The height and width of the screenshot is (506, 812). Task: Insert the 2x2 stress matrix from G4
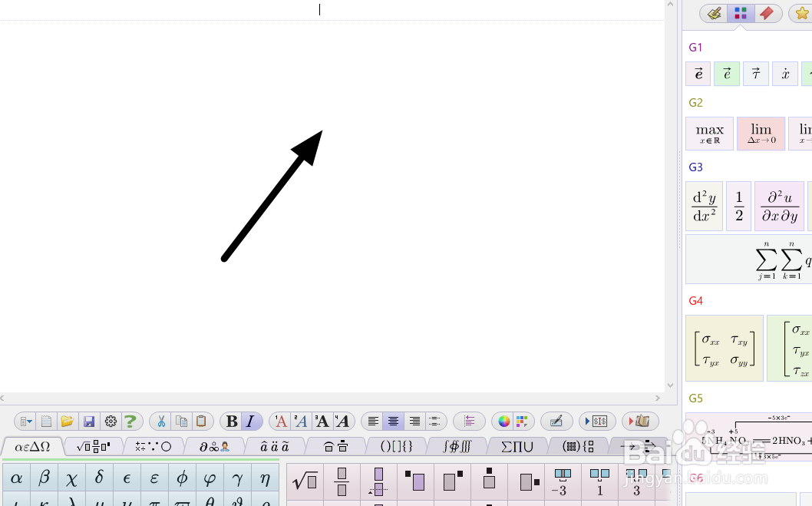[x=725, y=348]
